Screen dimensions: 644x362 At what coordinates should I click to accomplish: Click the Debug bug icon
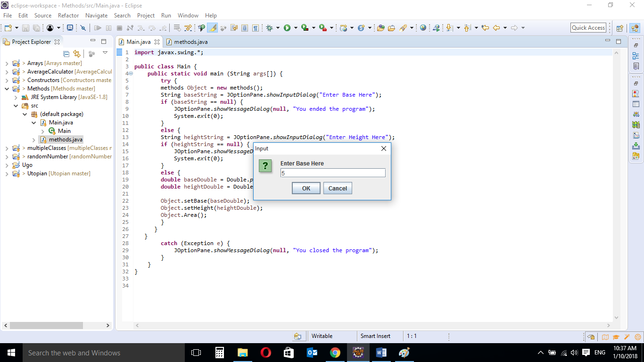(x=269, y=28)
